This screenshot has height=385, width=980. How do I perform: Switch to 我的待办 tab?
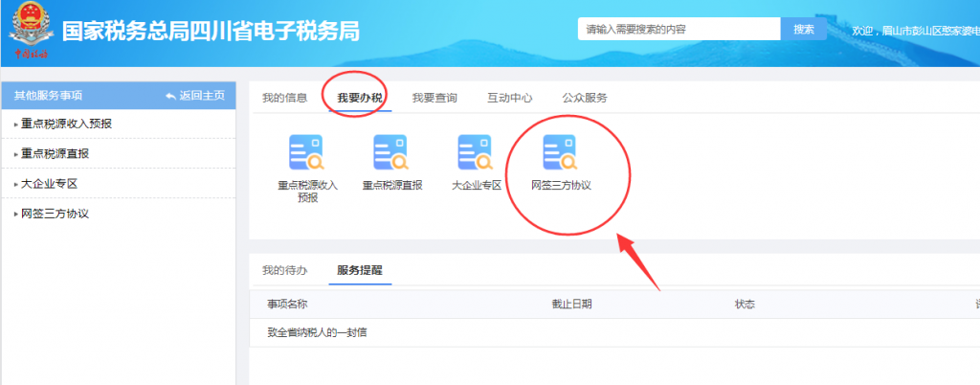tap(284, 270)
